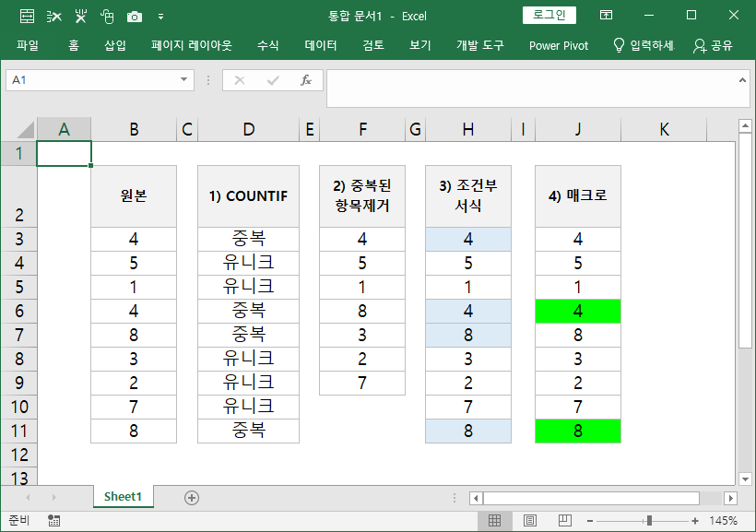
Task: Click the merge cells icon in quick access toolbar
Action: (27, 17)
